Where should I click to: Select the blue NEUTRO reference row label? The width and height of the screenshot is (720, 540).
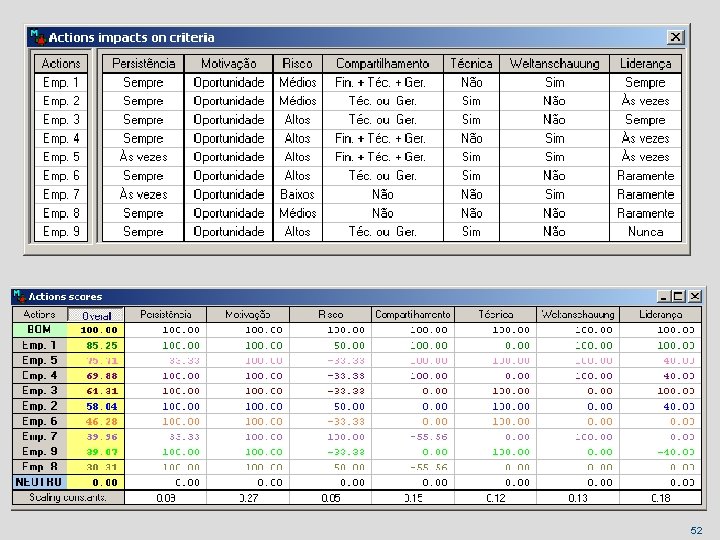click(40, 483)
